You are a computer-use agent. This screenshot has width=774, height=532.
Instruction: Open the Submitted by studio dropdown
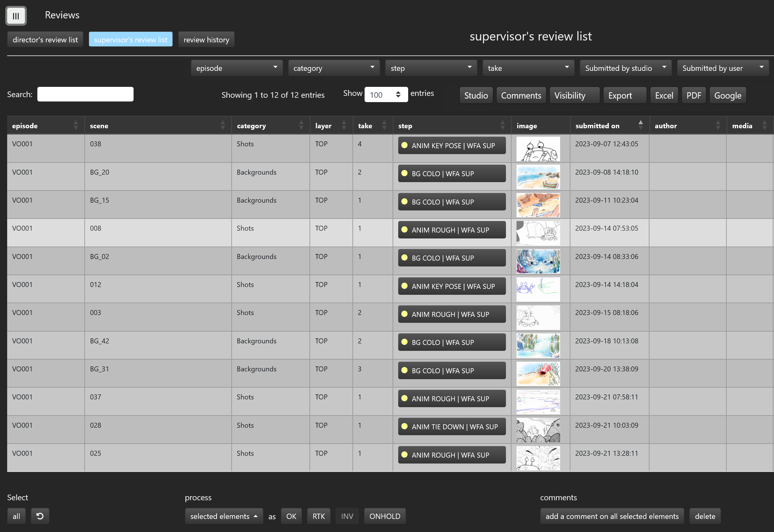[x=625, y=68]
